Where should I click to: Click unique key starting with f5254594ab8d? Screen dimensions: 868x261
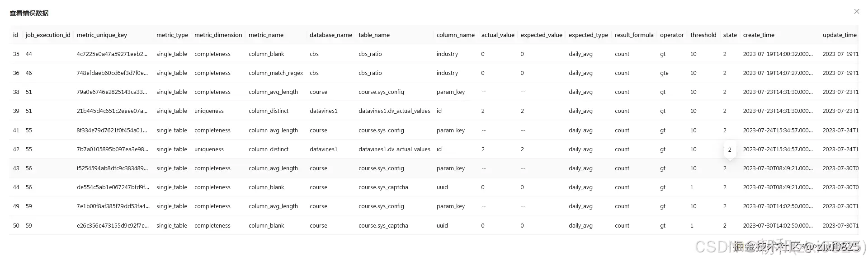(112, 168)
